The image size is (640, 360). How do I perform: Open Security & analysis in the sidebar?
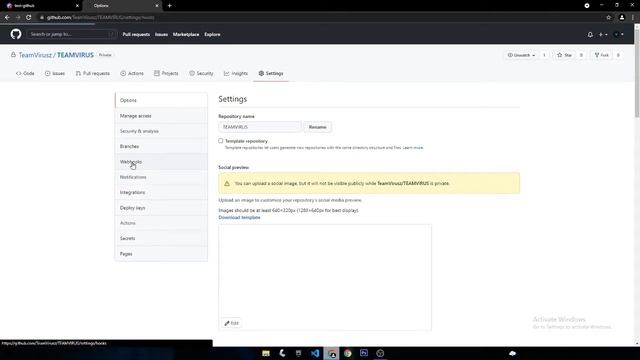[x=161, y=131]
